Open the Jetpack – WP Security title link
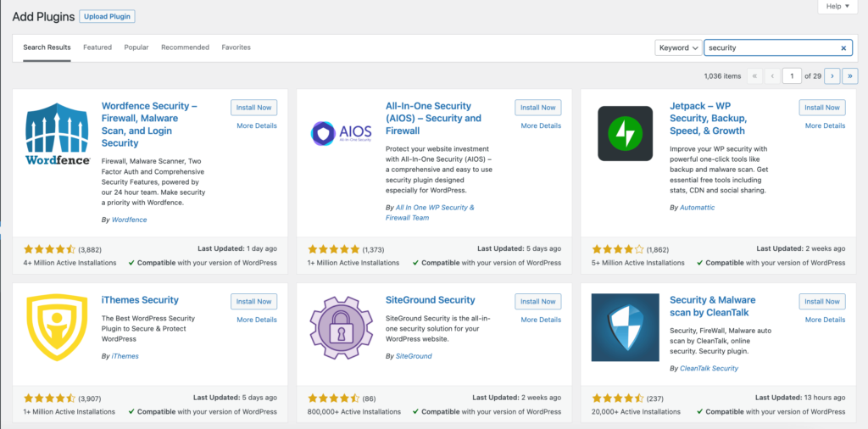 click(709, 119)
